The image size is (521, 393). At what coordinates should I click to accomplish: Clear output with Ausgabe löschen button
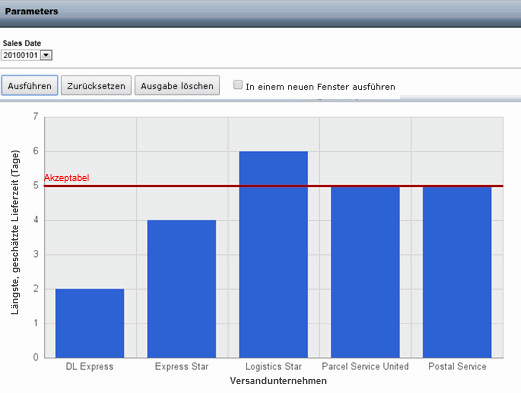pos(177,85)
